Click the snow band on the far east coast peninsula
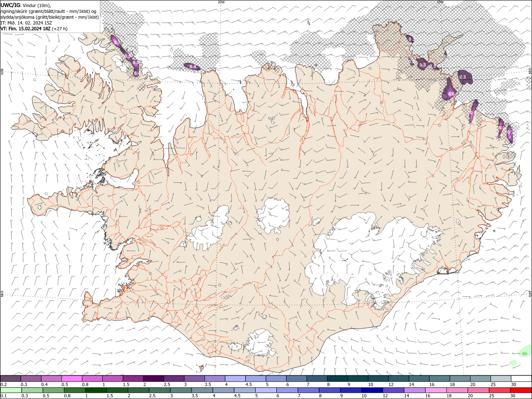 [x=509, y=135]
